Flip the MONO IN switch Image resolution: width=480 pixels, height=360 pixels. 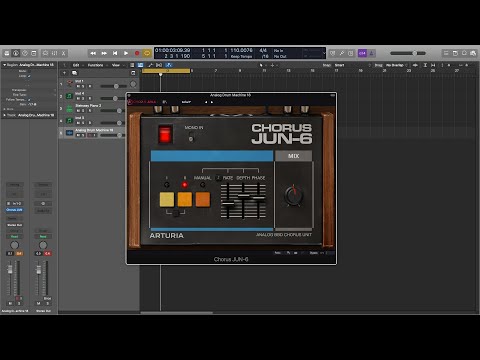(x=191, y=137)
